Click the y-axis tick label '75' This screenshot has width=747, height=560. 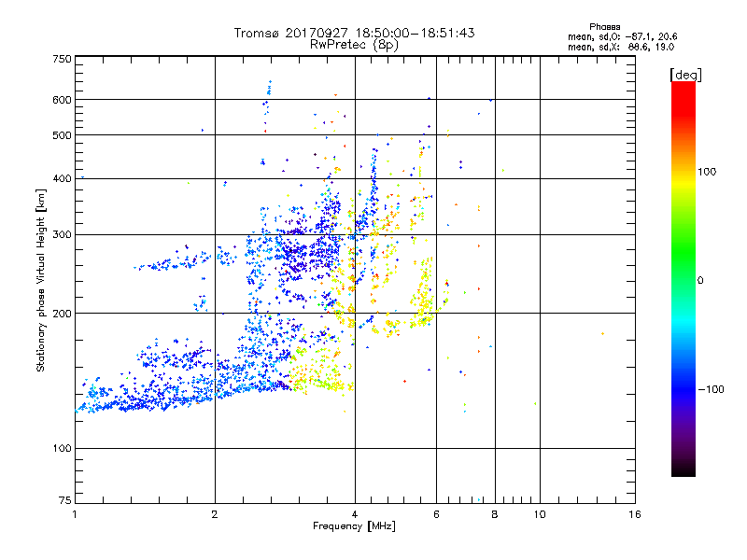pyautogui.click(x=65, y=500)
